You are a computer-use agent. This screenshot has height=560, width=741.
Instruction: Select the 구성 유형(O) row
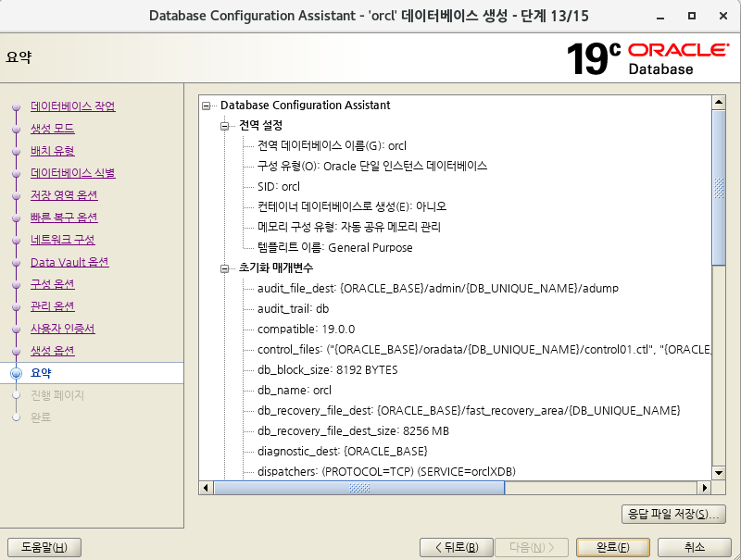[372, 167]
